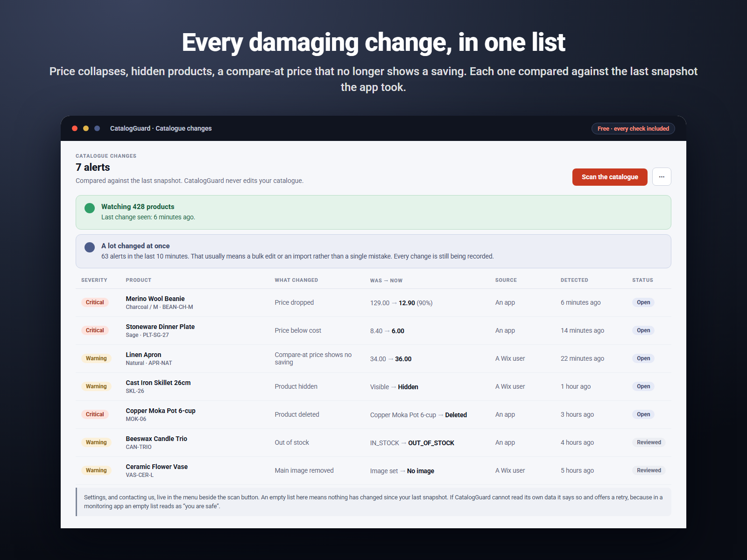
Task: Click the Reviewed status pill for Beeswax Candle Trio
Action: pyautogui.click(x=649, y=442)
